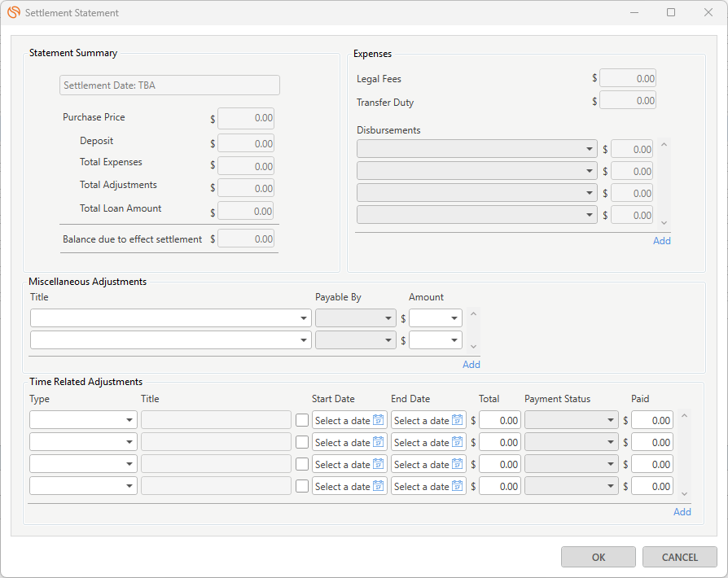Viewport: 728px width, 578px height.
Task: Open calendar for fourth row End Date
Action: tap(458, 486)
